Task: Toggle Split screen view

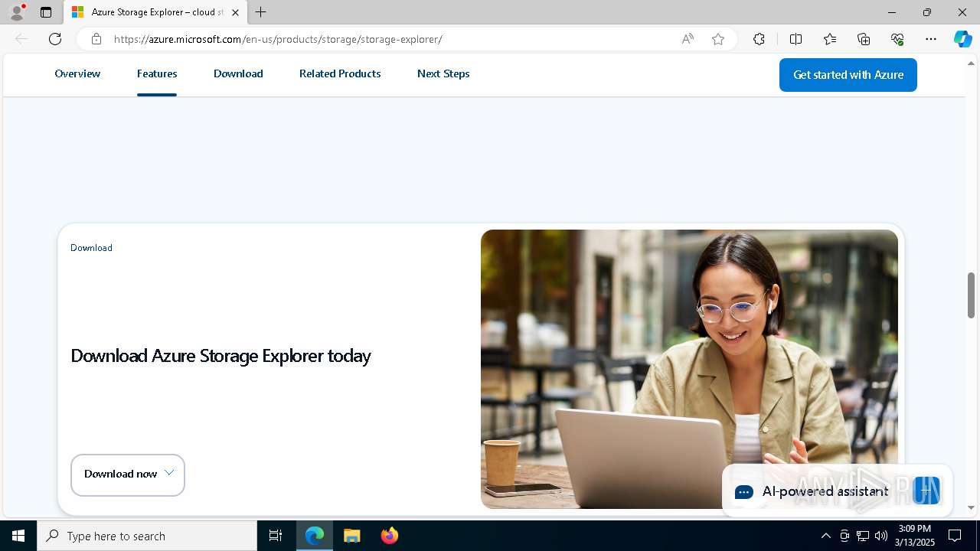Action: [795, 39]
